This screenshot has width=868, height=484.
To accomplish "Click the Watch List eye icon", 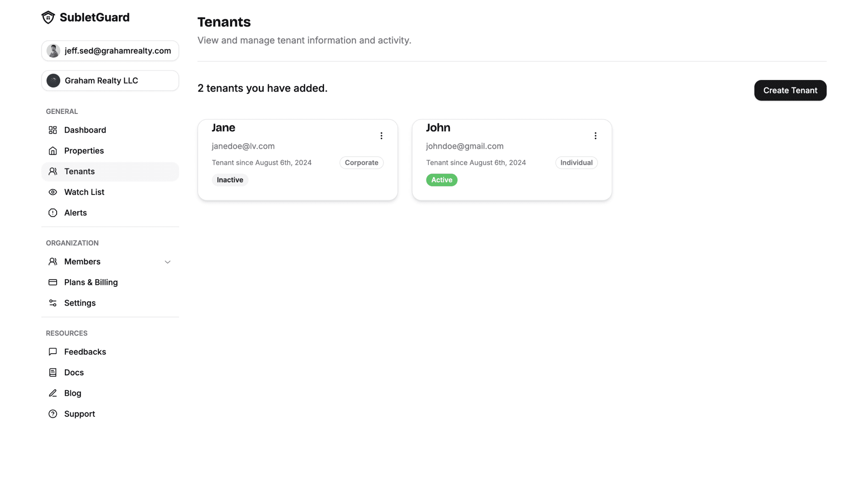I will (53, 192).
